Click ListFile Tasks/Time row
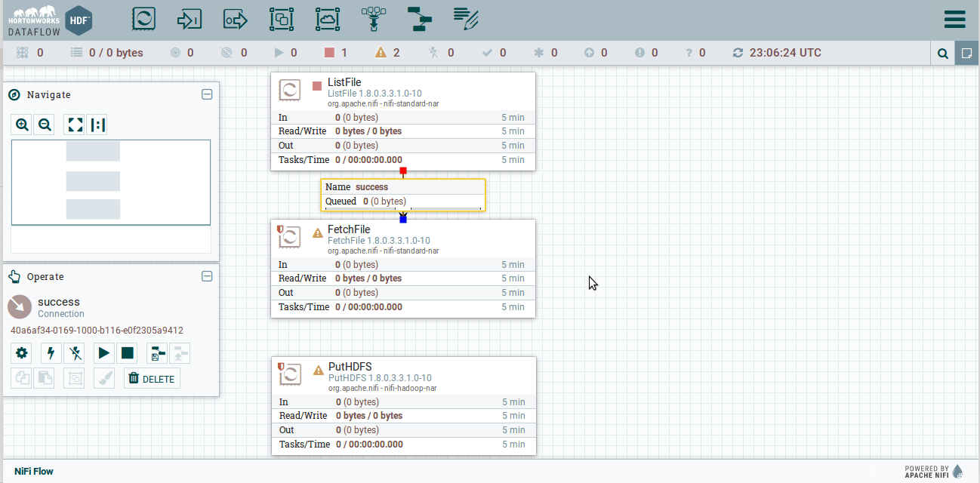 (402, 160)
